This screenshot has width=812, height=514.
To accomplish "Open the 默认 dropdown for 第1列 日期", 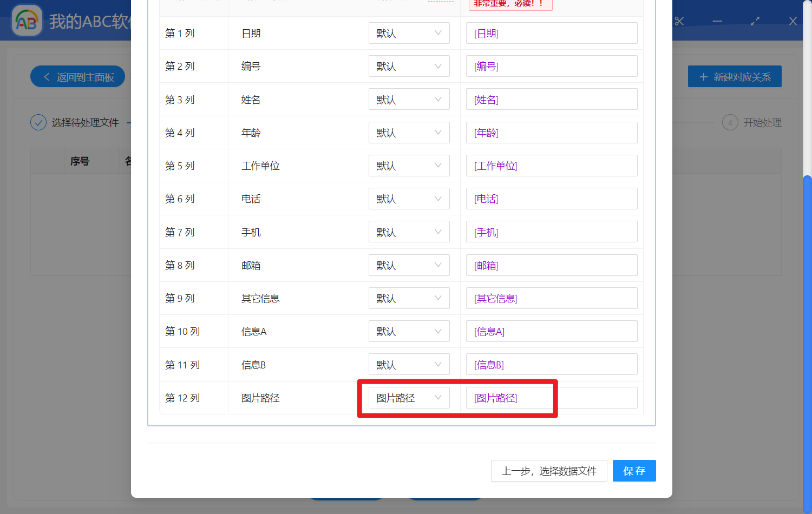I will [x=409, y=33].
